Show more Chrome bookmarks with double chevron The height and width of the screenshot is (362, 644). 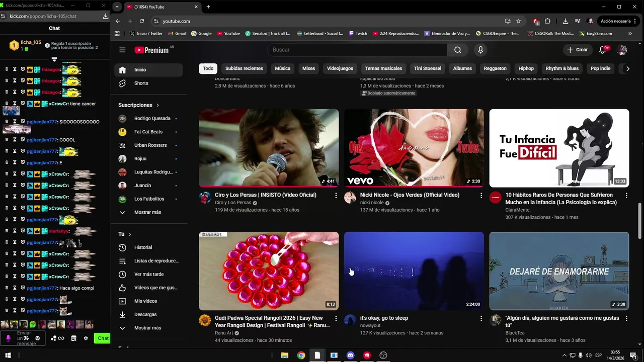(x=630, y=34)
